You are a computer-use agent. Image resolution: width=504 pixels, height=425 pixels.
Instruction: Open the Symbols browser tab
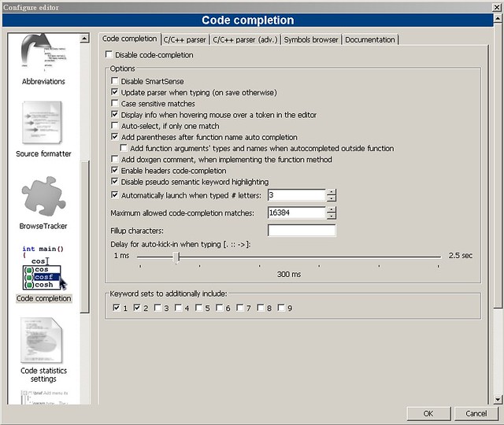[311, 40]
